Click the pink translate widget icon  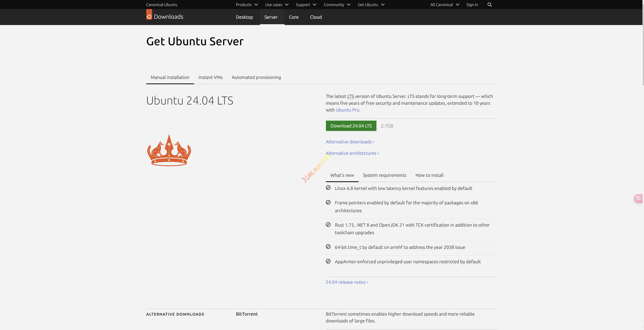tap(638, 198)
